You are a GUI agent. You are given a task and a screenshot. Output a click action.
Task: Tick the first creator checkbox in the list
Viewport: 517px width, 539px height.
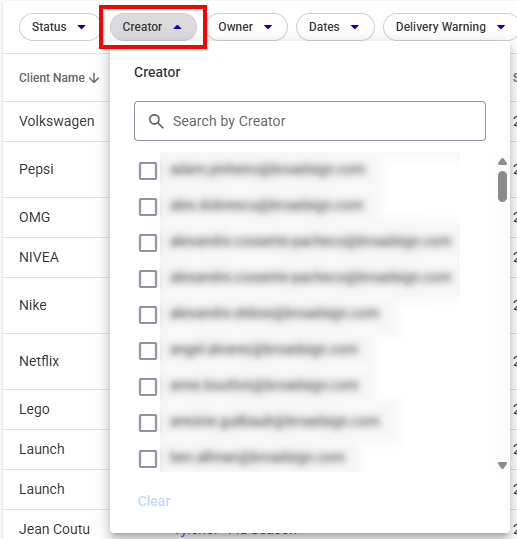pos(148,171)
